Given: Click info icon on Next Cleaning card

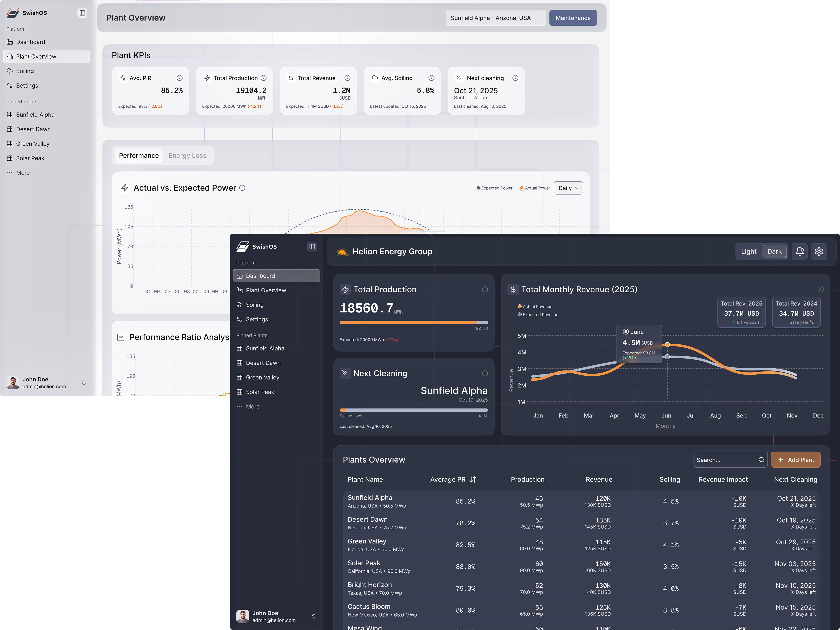Looking at the screenshot, I should pos(484,373).
